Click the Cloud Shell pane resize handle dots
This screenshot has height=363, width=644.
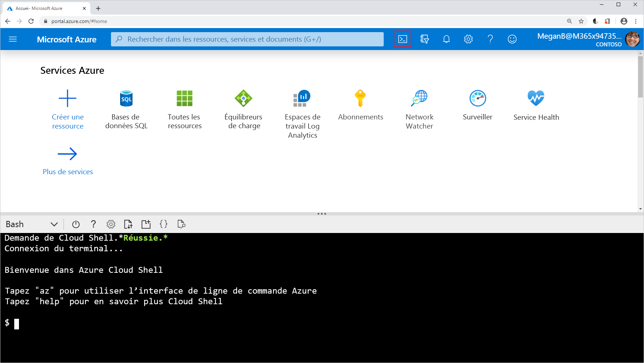322,214
